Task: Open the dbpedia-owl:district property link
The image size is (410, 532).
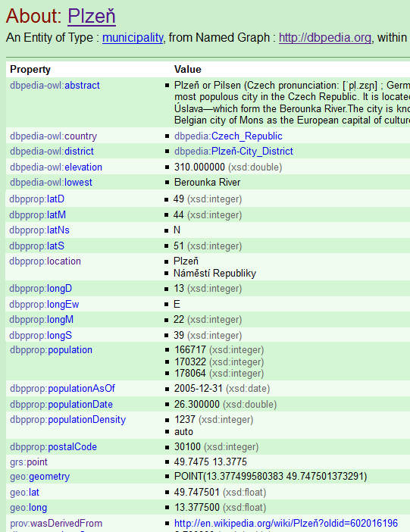Action: click(x=52, y=152)
